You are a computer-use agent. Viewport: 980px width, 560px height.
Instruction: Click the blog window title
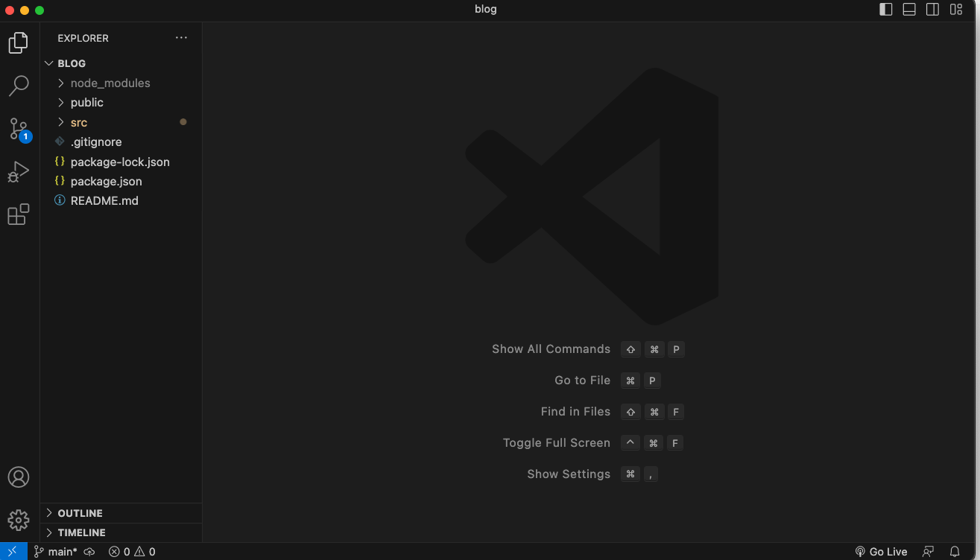click(485, 10)
